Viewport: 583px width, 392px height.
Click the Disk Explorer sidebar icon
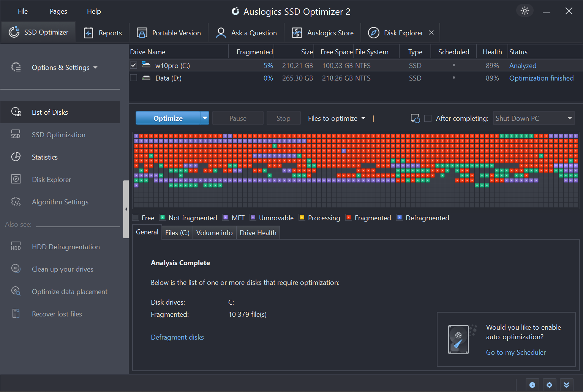(16, 179)
